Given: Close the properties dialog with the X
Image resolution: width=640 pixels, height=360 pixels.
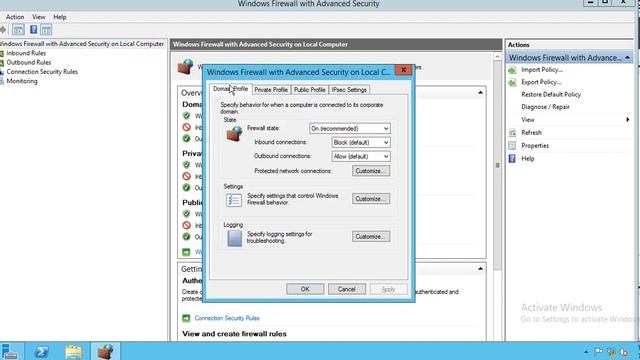Looking at the screenshot, I should click(x=403, y=70).
